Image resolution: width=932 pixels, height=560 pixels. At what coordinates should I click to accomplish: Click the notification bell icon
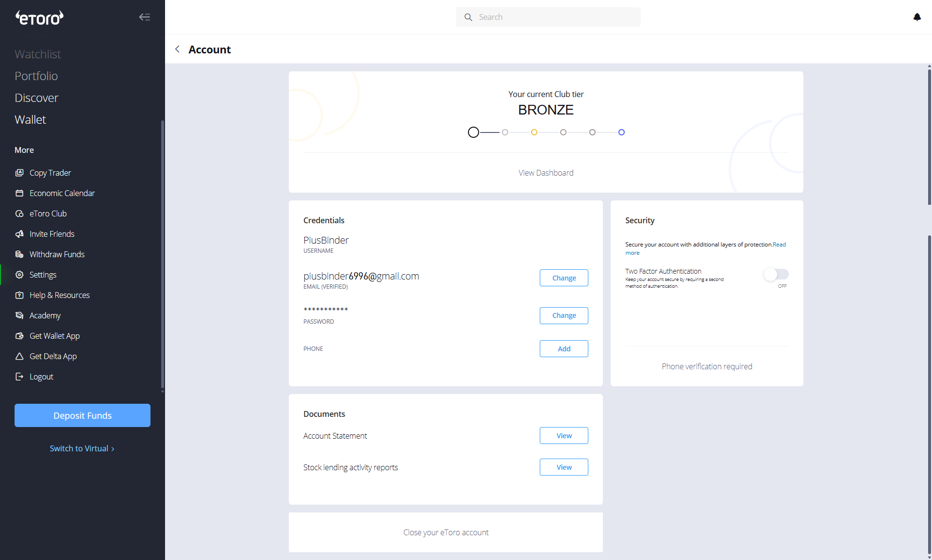click(x=917, y=17)
